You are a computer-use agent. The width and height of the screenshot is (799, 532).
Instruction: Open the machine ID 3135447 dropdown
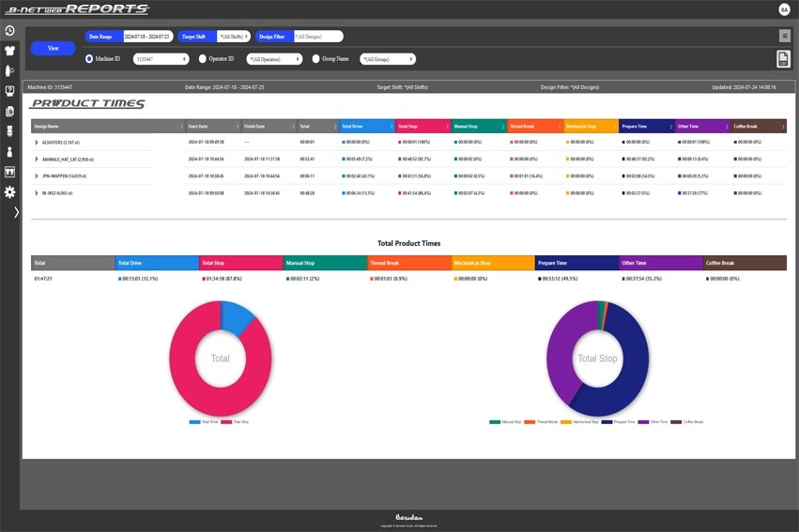pyautogui.click(x=161, y=59)
